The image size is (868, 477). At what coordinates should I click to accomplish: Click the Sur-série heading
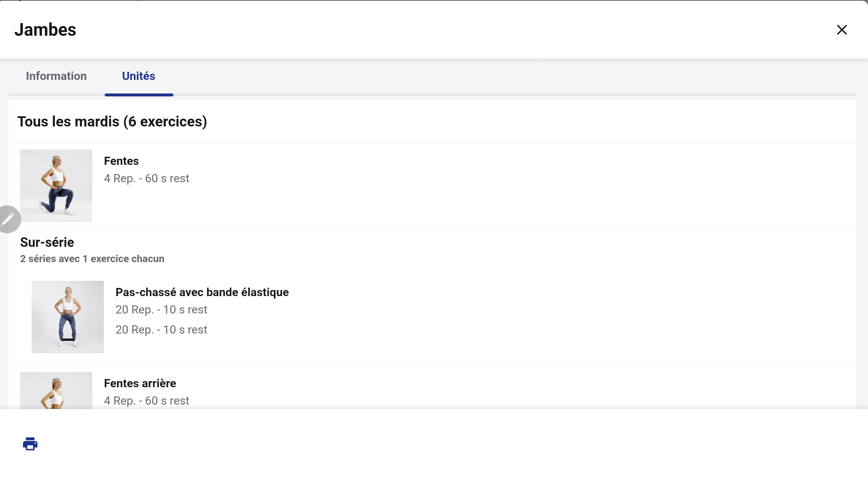47,242
